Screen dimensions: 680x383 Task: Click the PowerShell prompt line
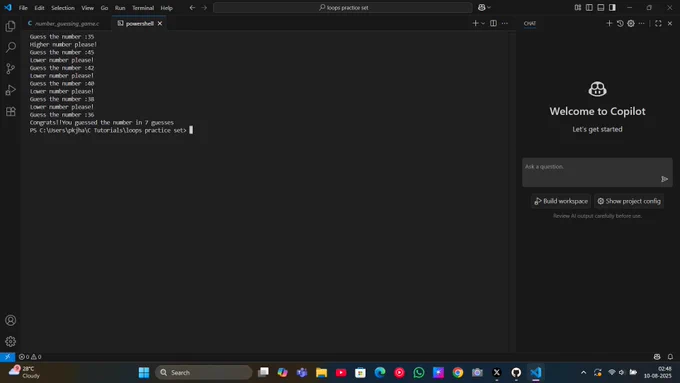click(x=108, y=131)
